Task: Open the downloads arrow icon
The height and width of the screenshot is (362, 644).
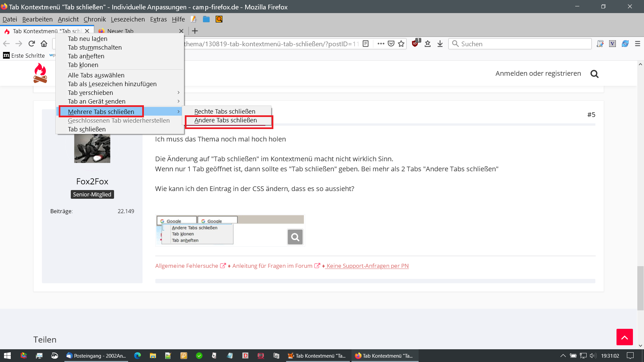Action: (x=440, y=44)
